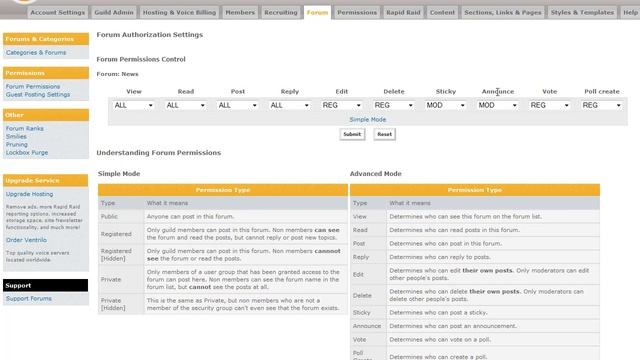The width and height of the screenshot is (640, 360).
Task: Change the Edit permission dropdown
Action: click(342, 105)
